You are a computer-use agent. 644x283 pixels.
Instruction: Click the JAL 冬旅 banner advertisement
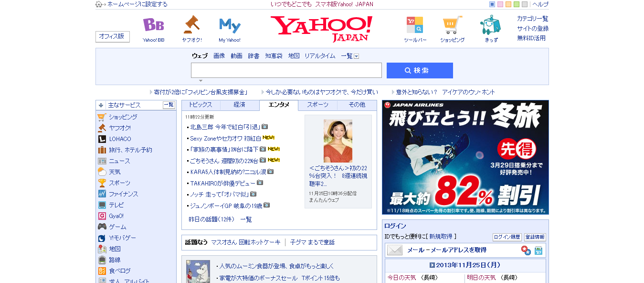[x=465, y=157]
